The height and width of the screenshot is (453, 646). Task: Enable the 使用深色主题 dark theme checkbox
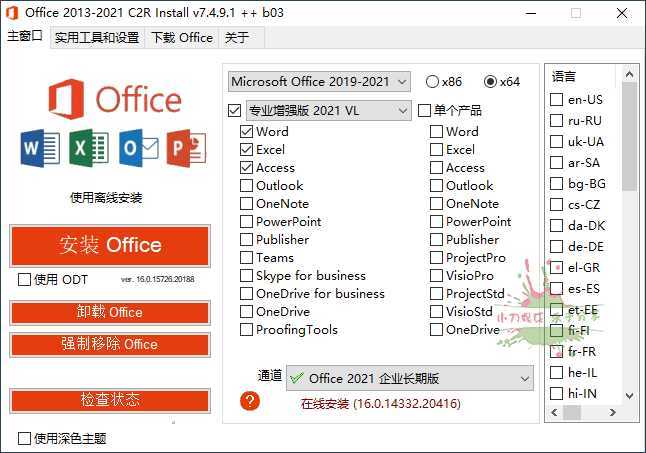click(x=25, y=438)
